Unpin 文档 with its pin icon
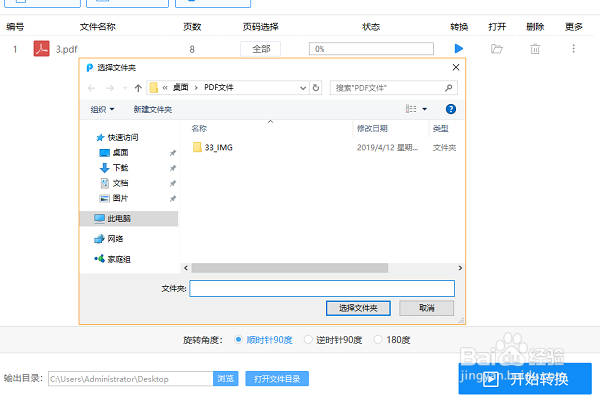The height and width of the screenshot is (397, 600). coord(173,183)
